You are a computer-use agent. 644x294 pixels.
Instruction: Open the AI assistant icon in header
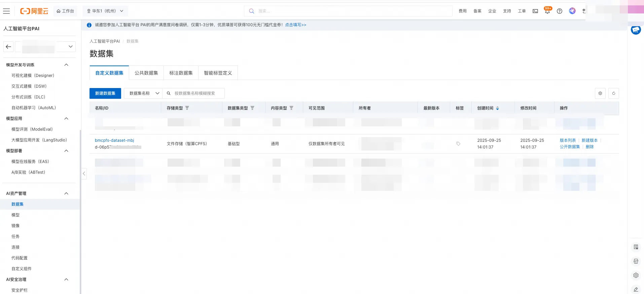[572, 11]
